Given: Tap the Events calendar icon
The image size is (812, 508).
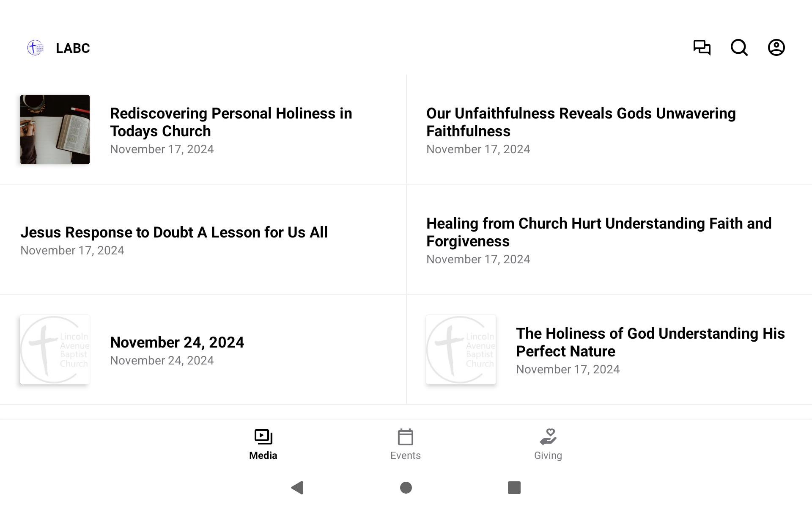Looking at the screenshot, I should pos(405,437).
